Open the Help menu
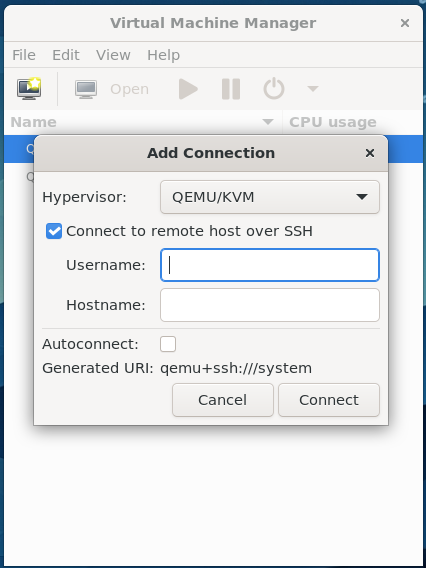This screenshot has width=426, height=568. pos(163,55)
